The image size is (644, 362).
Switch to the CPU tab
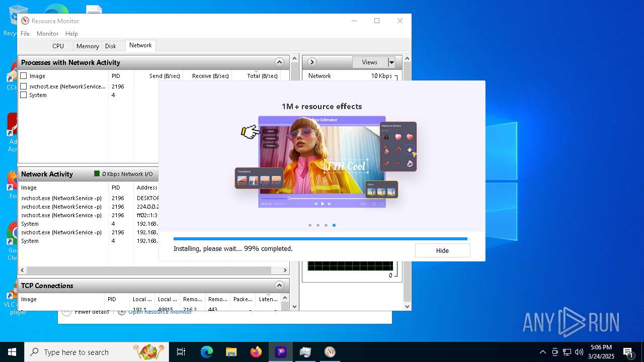point(58,46)
